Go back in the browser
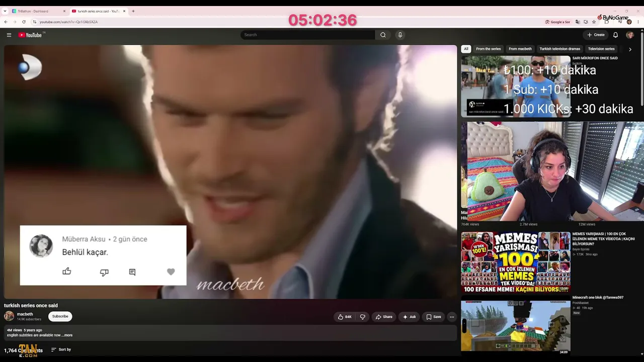Image resolution: width=644 pixels, height=362 pixels. (6, 22)
